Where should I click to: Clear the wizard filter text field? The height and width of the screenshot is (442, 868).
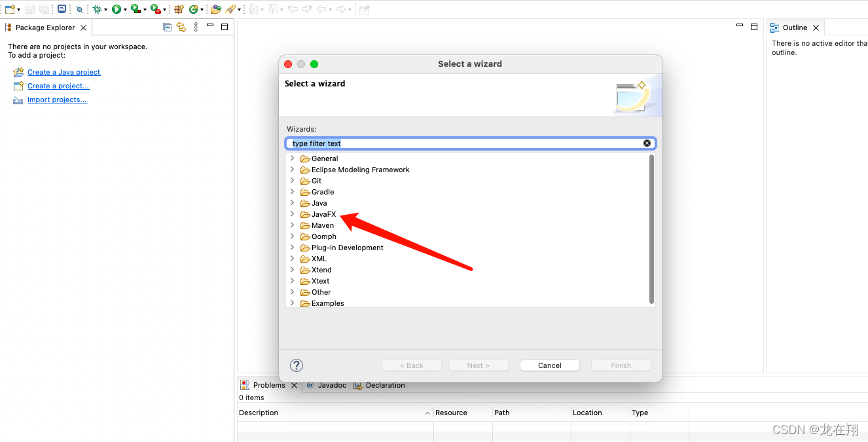(647, 143)
